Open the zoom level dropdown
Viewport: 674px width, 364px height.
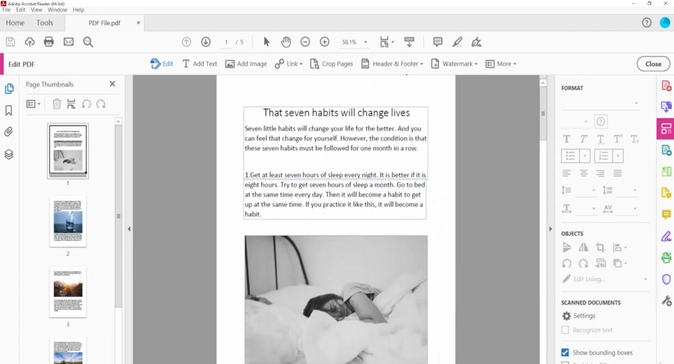366,42
